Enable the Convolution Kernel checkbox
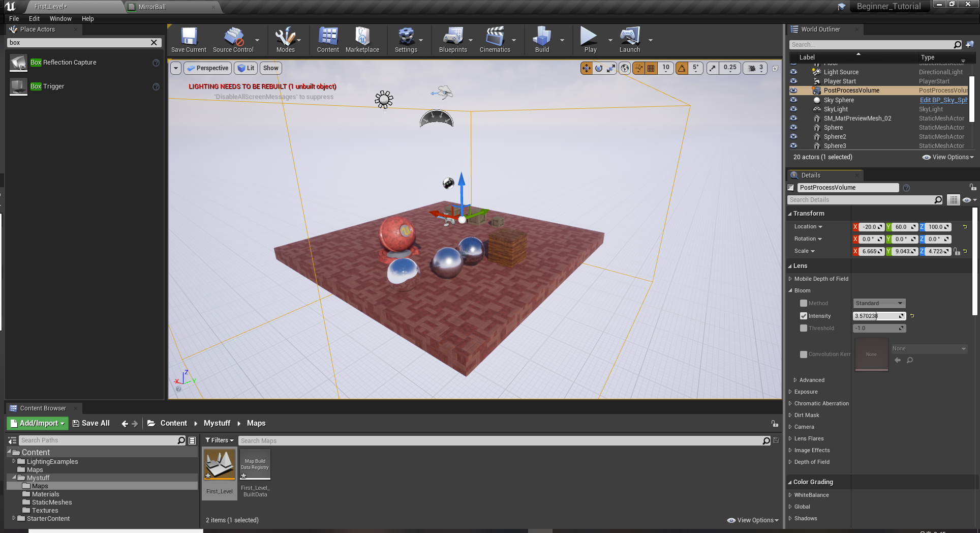 (804, 354)
